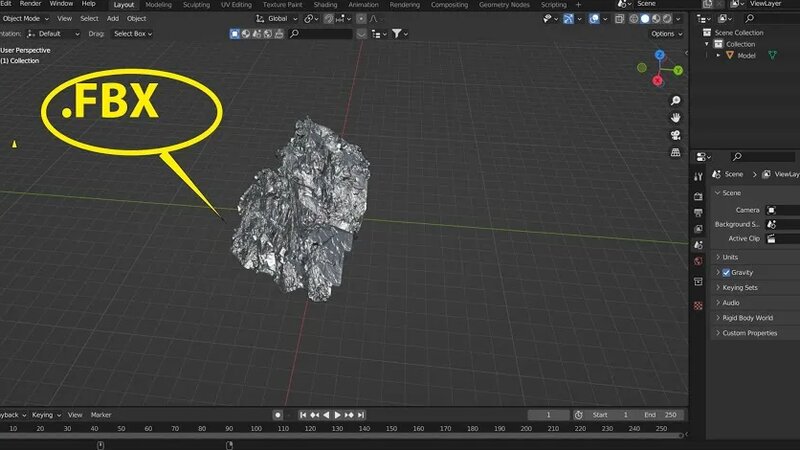
Task: Toggle snapping magnet button
Action: 329,19
